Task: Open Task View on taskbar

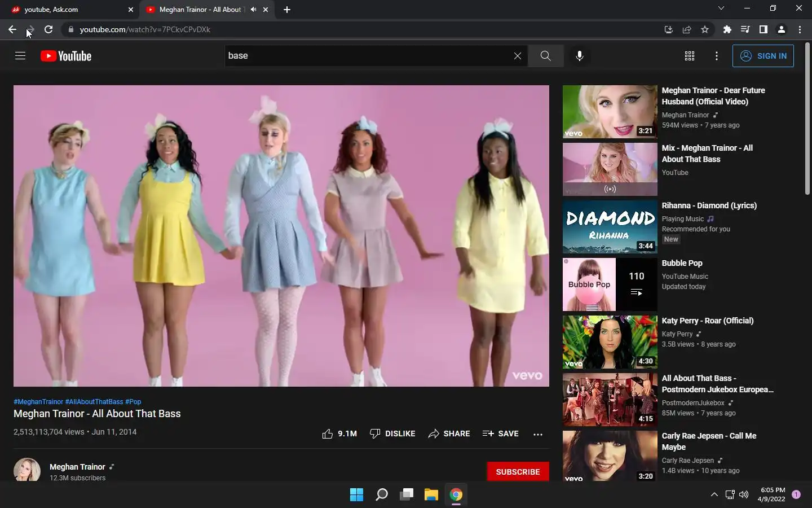Action: pyautogui.click(x=407, y=495)
